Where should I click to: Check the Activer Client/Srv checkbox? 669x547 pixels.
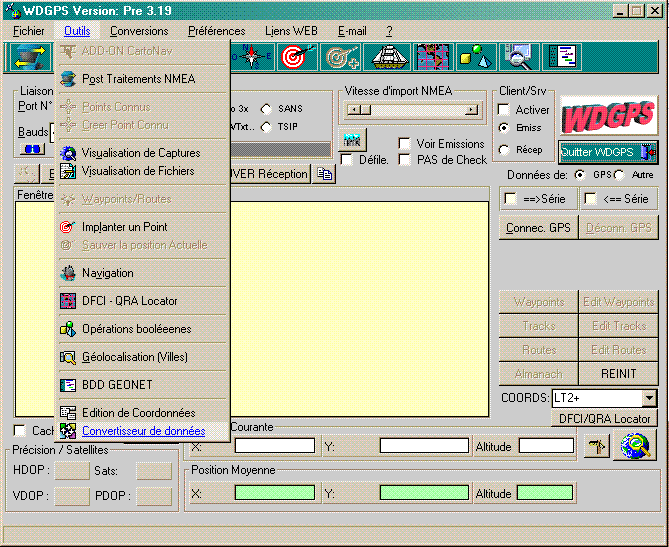[x=505, y=110]
